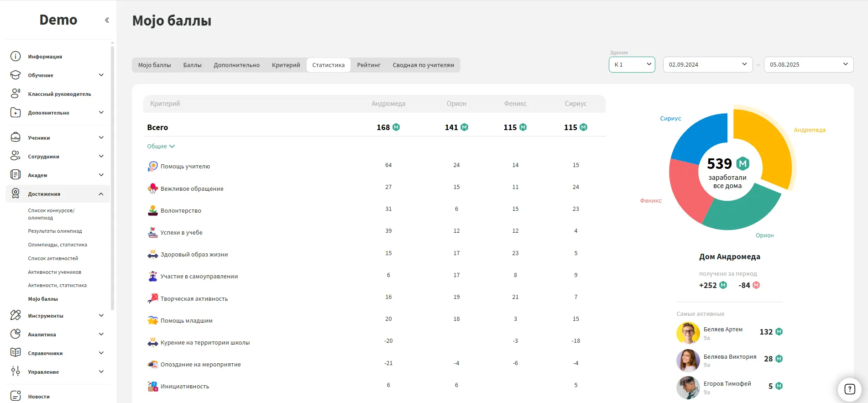Click Беляев Артем's avatar thumbnail
868x403 pixels.
[x=688, y=333]
